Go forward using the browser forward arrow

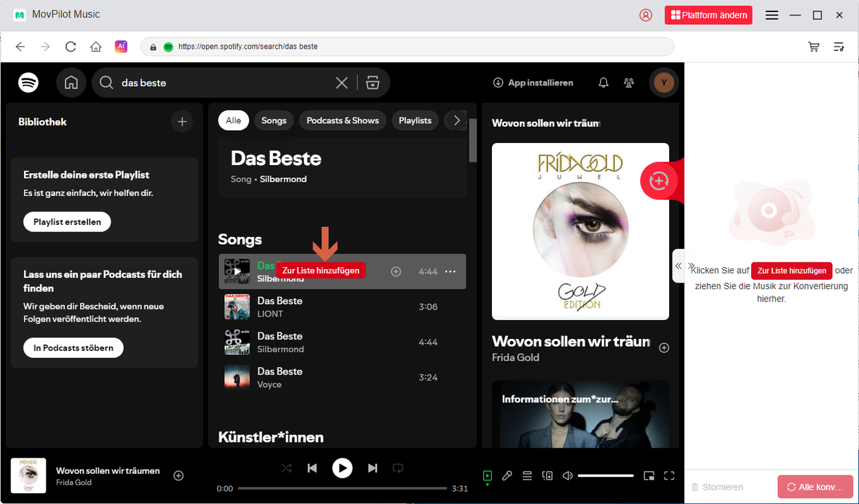click(x=45, y=46)
